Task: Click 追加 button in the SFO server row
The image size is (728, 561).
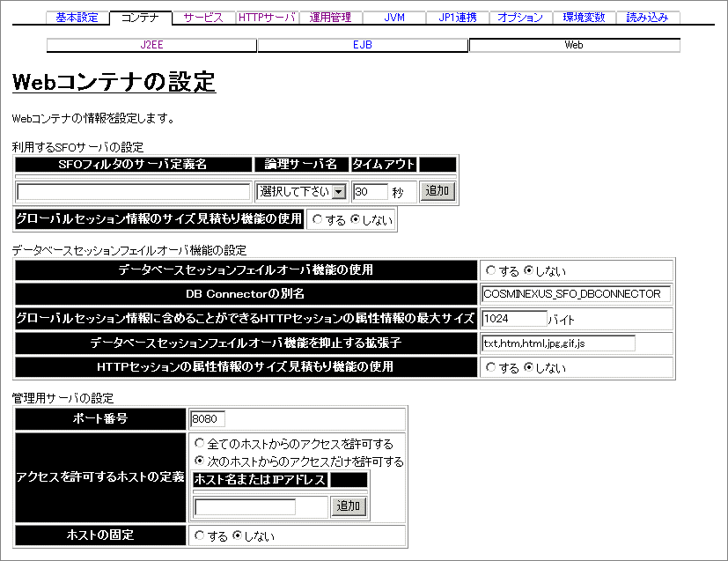Action: 438,190
